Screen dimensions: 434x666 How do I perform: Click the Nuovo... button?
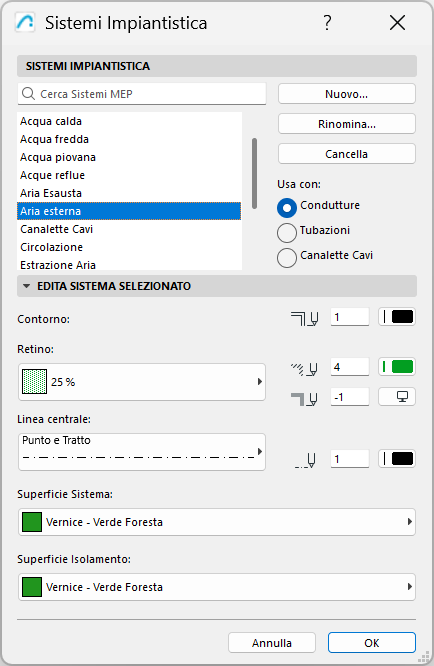(347, 94)
